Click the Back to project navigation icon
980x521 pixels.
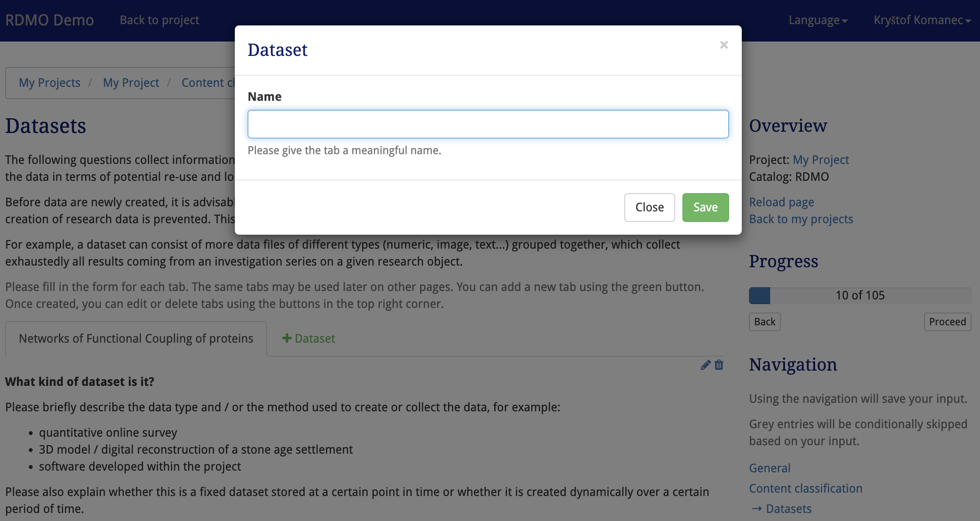[159, 19]
